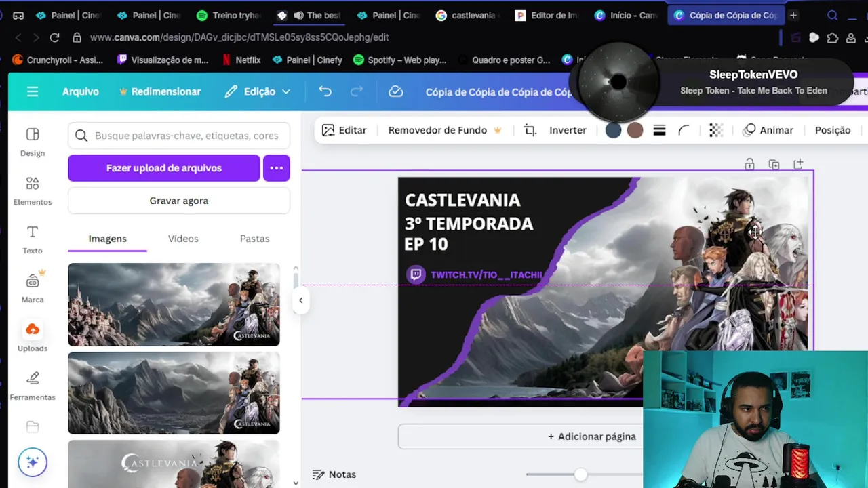Open the Spotify Web player bookmark

[x=400, y=60]
